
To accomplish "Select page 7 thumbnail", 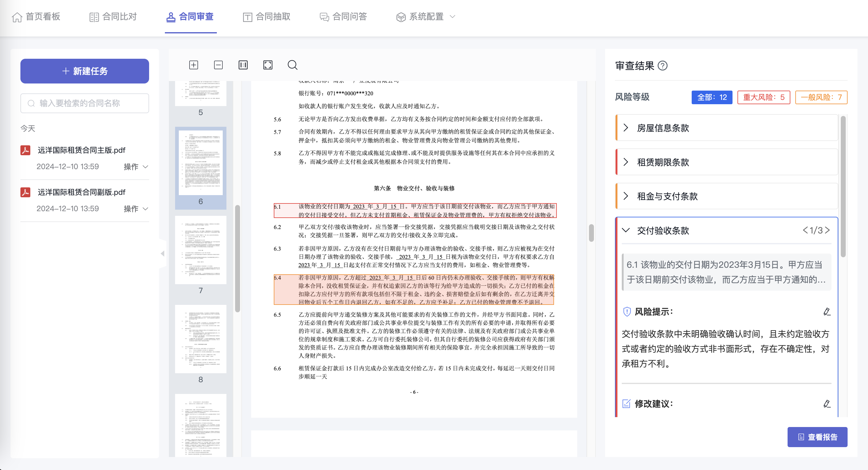I will point(200,250).
